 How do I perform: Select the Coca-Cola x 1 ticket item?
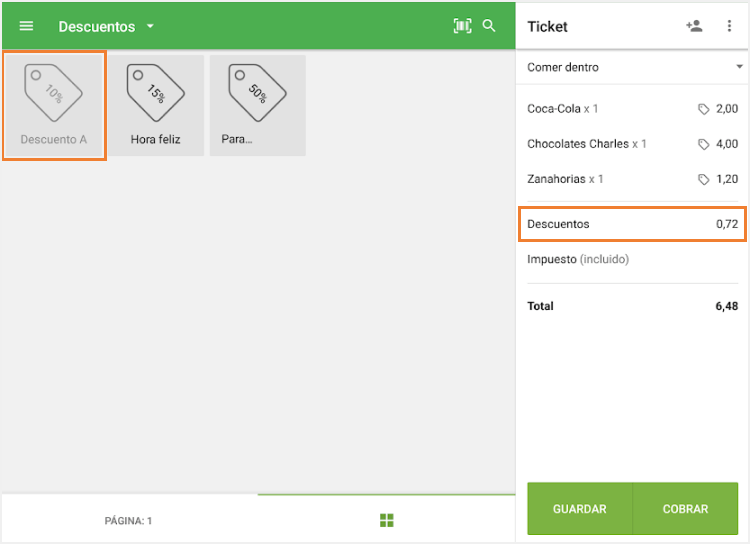(x=563, y=109)
